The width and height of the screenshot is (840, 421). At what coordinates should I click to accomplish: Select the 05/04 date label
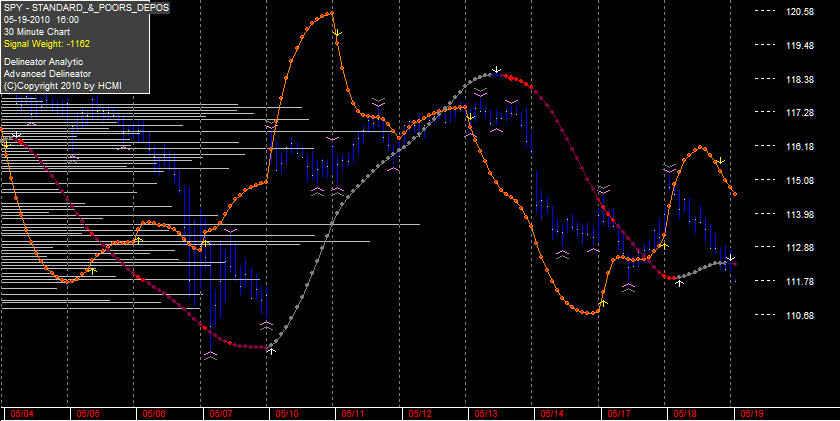click(21, 414)
